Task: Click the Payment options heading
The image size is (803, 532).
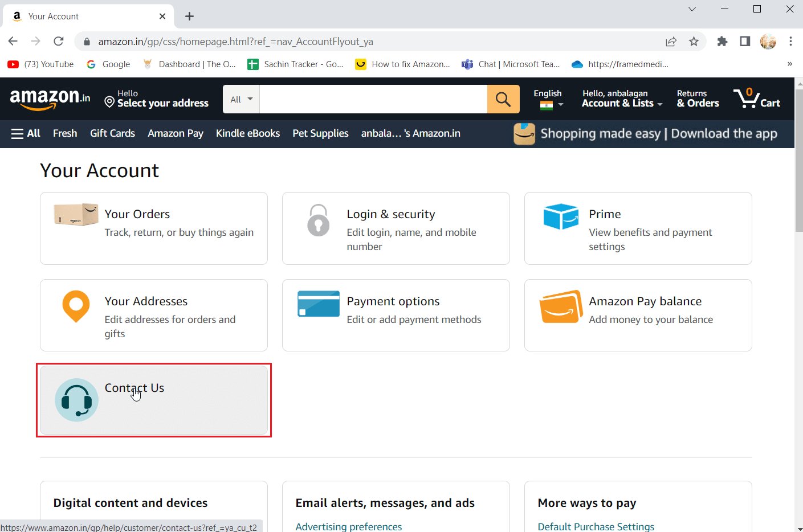Action: point(393,301)
